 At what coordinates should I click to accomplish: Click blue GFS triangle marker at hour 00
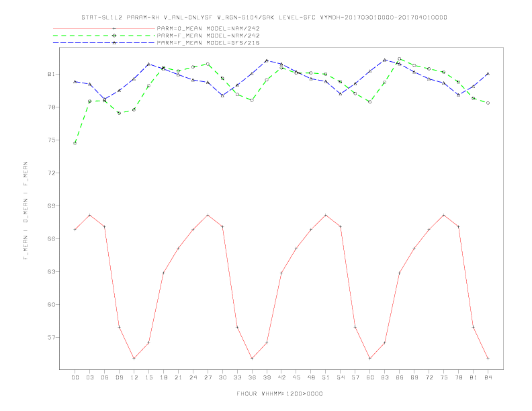(x=75, y=82)
